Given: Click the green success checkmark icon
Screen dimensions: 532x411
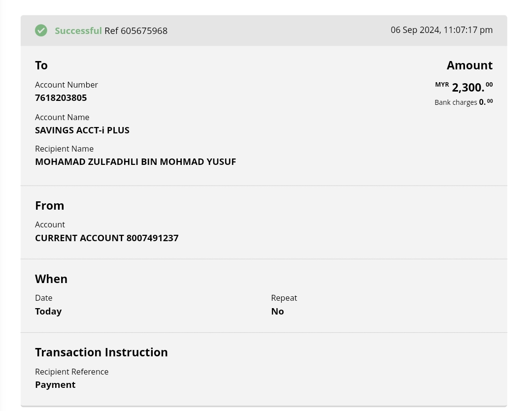Looking at the screenshot, I should point(41,31).
